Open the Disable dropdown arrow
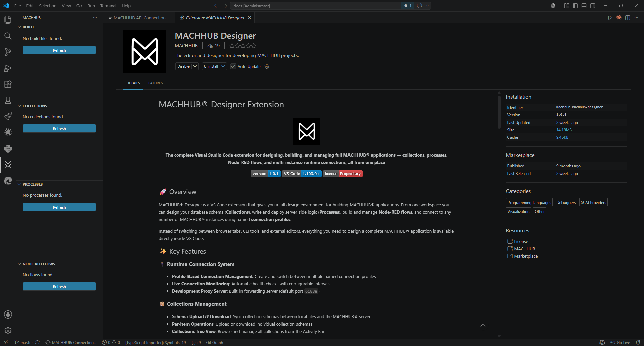Screen dimensions: 644x346 (195, 66)
